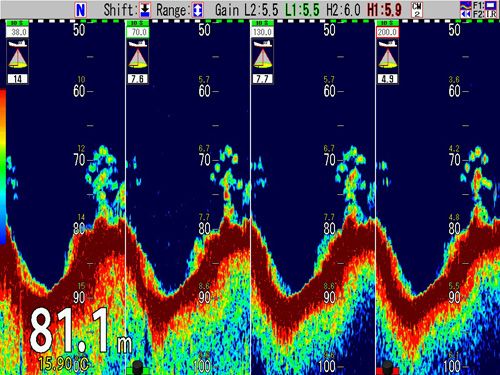This screenshot has height=375, width=500.
Task: Click the 81.1 m depth readout
Action: (x=81, y=331)
